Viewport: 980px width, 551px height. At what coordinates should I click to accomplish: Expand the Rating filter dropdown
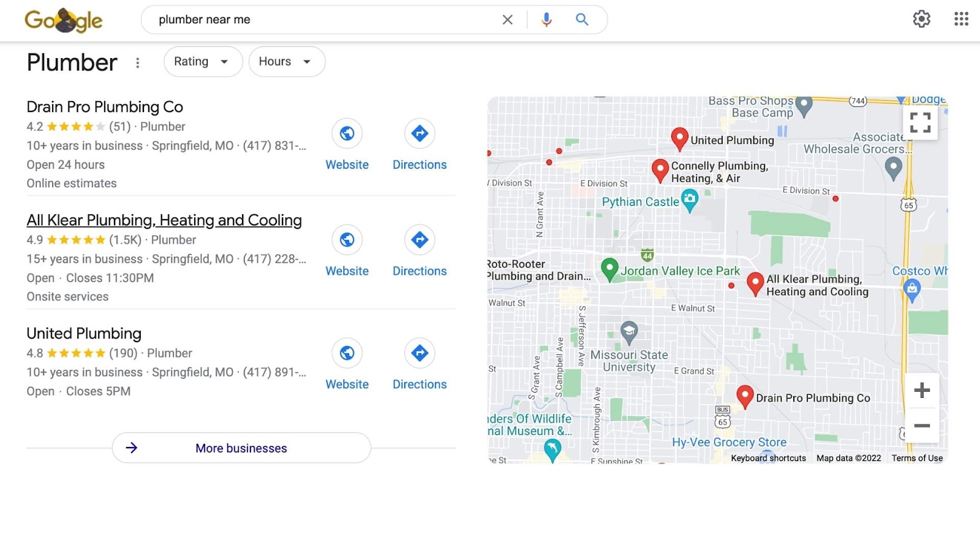pos(203,61)
